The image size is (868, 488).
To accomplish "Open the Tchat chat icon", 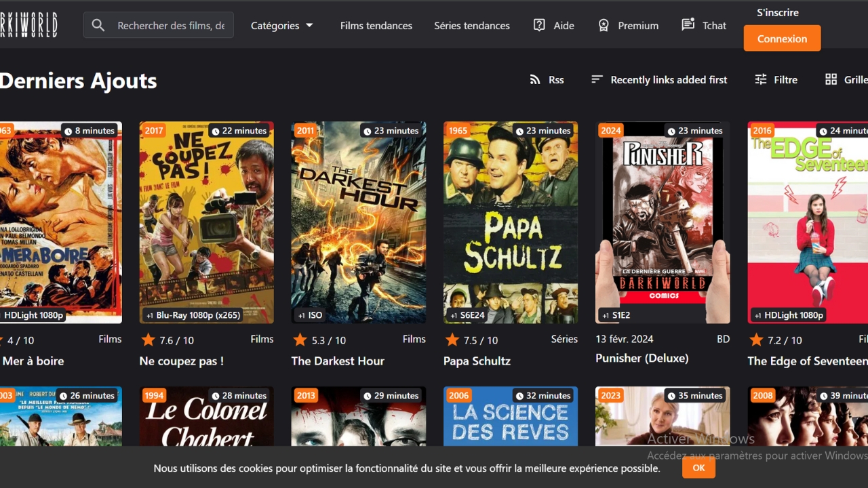I will click(x=688, y=25).
